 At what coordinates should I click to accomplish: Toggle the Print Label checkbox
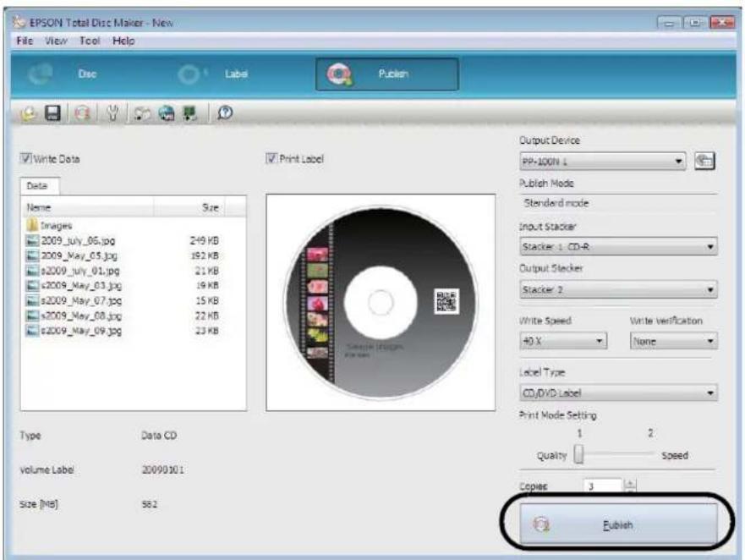click(271, 158)
